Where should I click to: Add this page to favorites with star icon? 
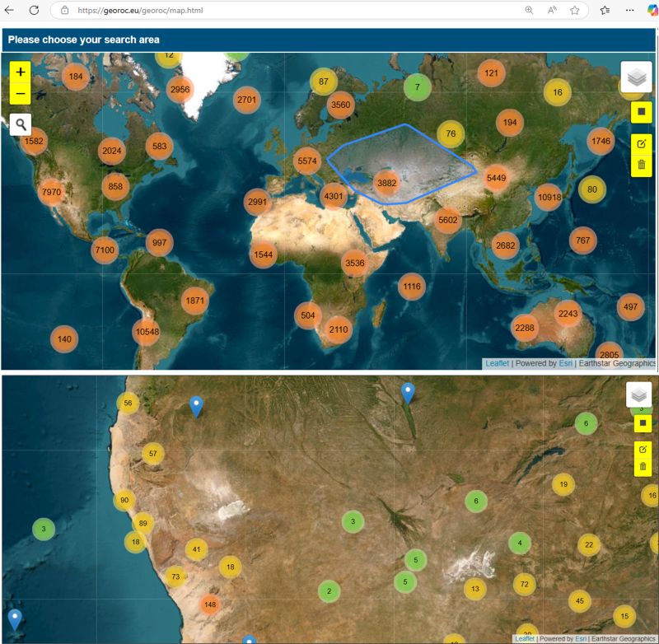point(574,10)
